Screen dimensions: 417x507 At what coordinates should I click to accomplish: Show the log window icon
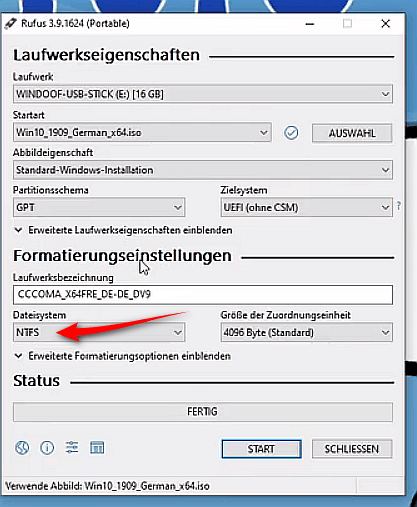tap(97, 448)
